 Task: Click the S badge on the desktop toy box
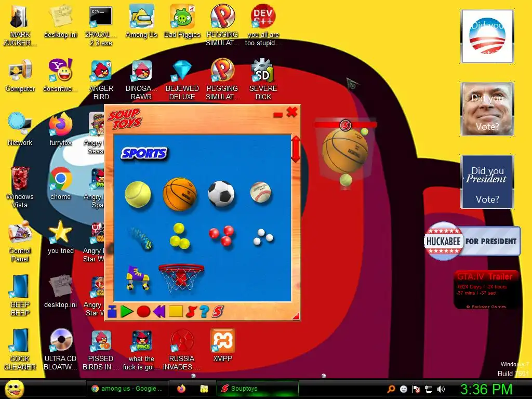[345, 125]
